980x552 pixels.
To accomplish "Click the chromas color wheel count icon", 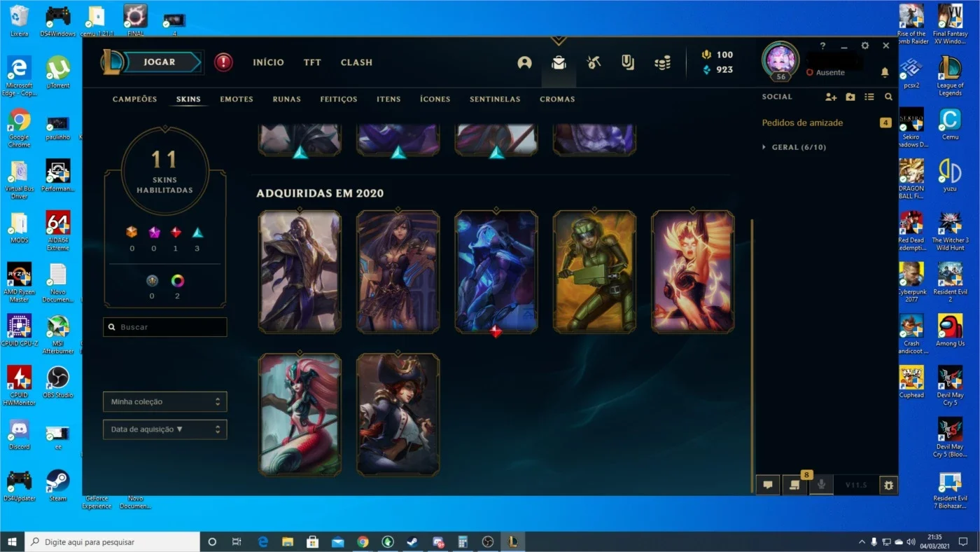I will [178, 281].
